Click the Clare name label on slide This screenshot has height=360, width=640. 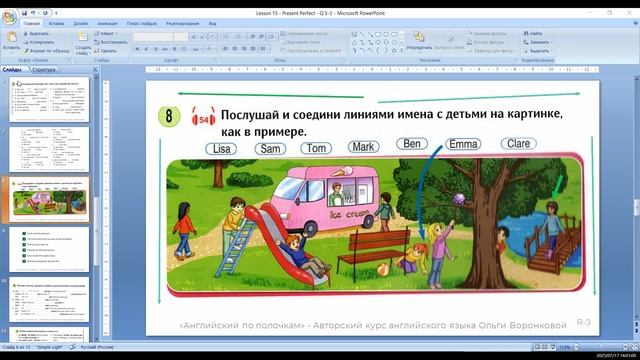[x=518, y=143]
